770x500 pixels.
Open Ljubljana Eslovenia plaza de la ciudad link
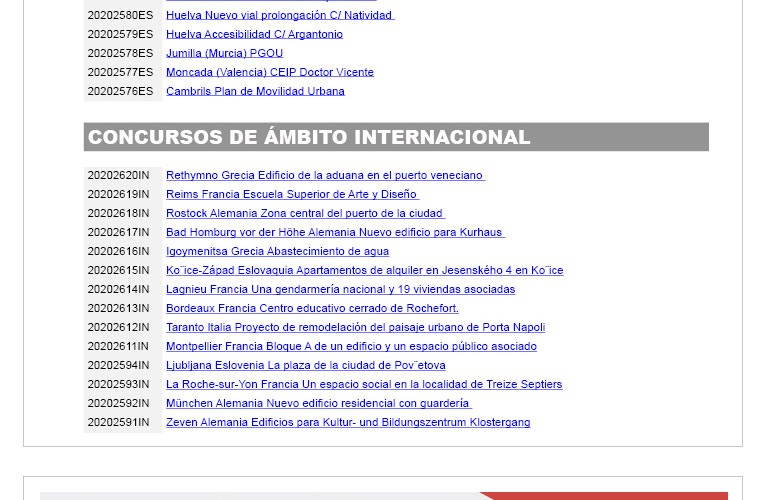pyautogui.click(x=305, y=365)
